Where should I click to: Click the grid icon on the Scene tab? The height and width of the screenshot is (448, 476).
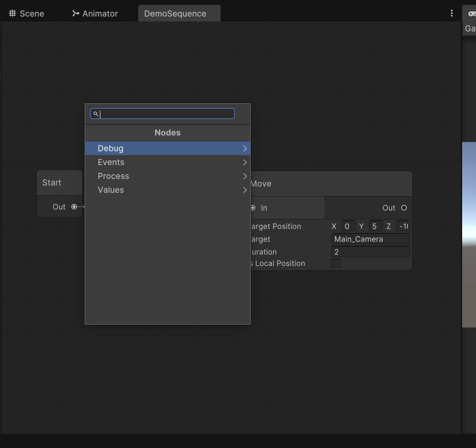(12, 14)
